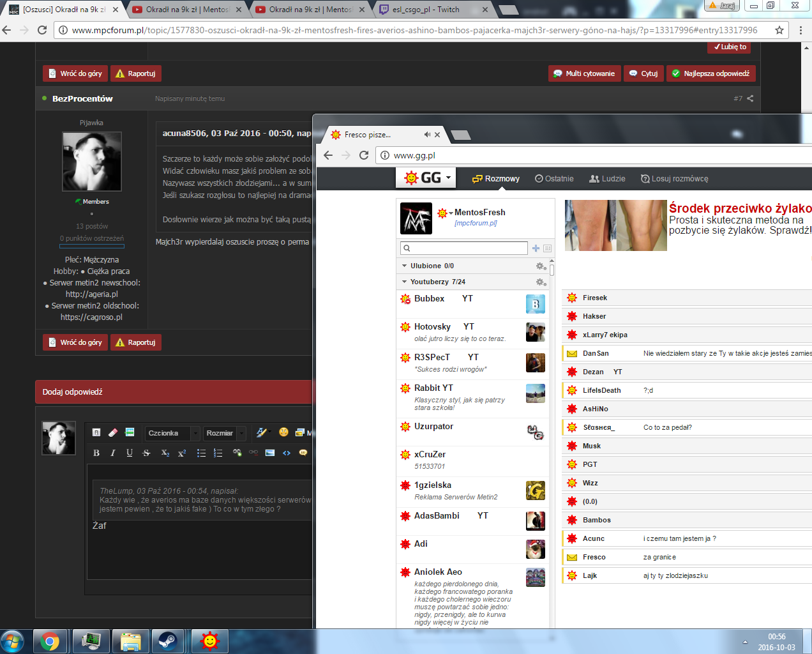This screenshot has width=812, height=654.
Task: Open File Explorer from the taskbar
Action: (130, 641)
